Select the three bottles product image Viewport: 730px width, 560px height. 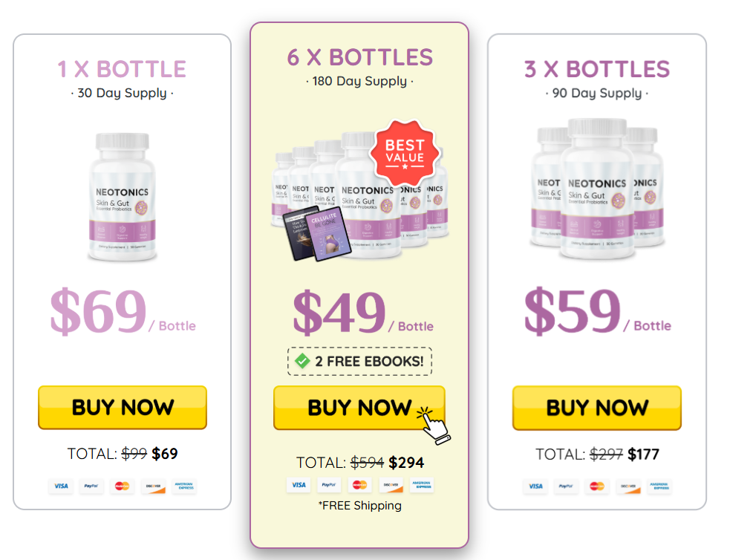coord(597,189)
